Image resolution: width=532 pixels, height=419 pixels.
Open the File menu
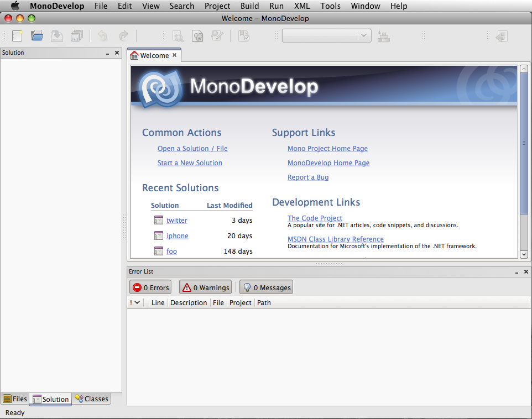pos(101,6)
